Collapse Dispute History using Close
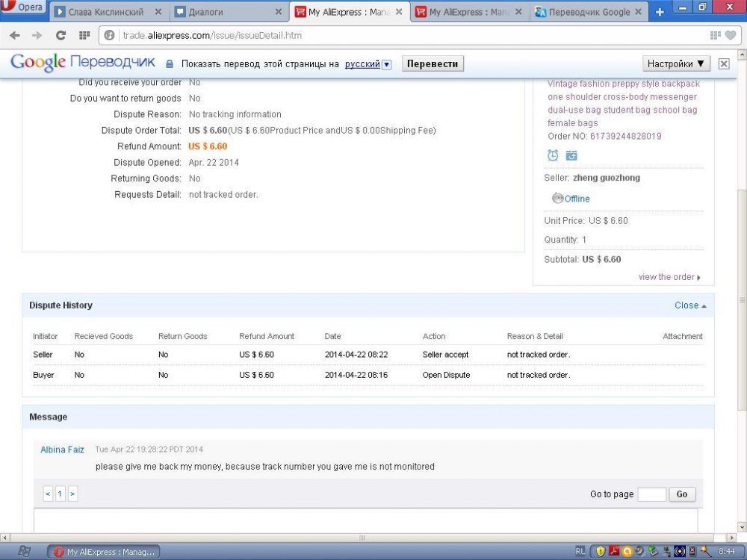This screenshot has height=560, width=747. point(690,305)
